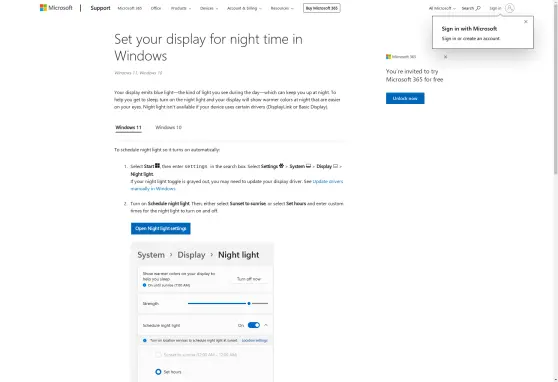Follow the Update drivers manually in Windows link
Viewport: 558px width, 382px height.
237,185
